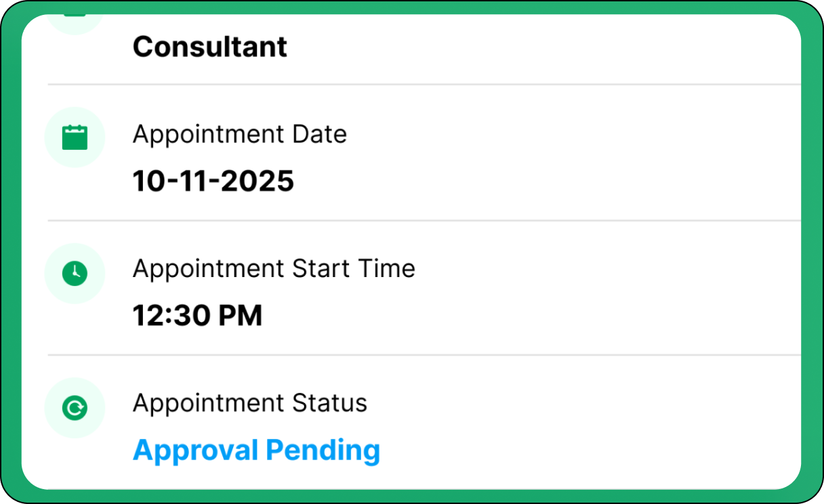Screen dimensions: 824x504
Task: Click the partially visible icon beside Consultant
Action: 75,19
